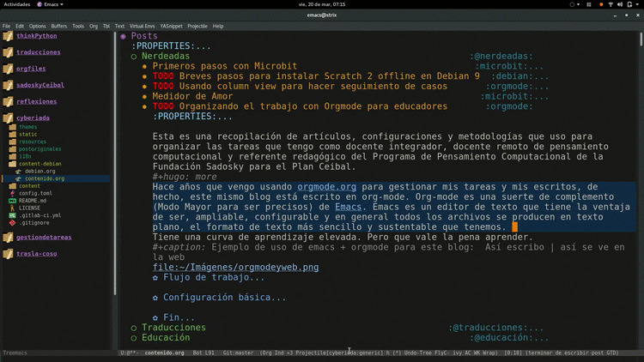This screenshot has width=644, height=362.
Task: Expand the 'Medidor de Amor' heading
Action: point(192,96)
